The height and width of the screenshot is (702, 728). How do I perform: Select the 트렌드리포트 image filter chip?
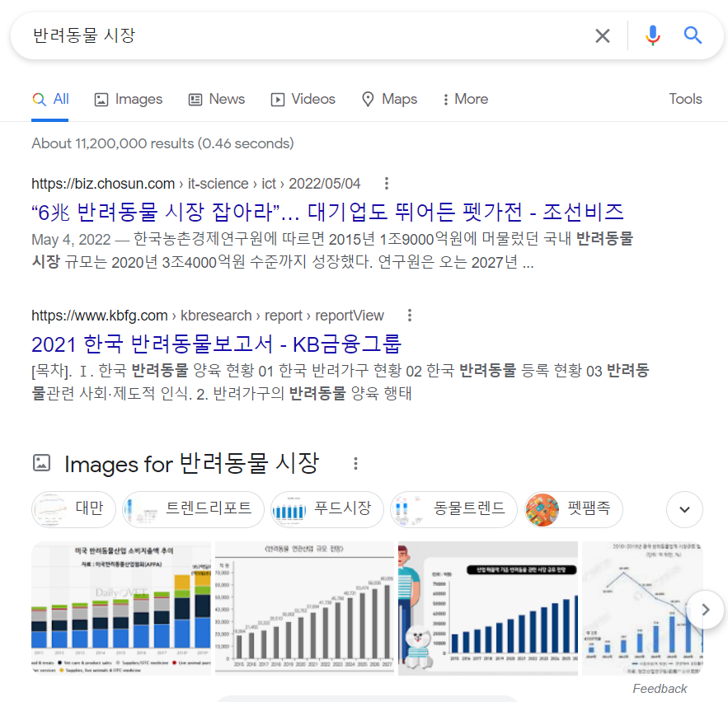pyautogui.click(x=193, y=509)
